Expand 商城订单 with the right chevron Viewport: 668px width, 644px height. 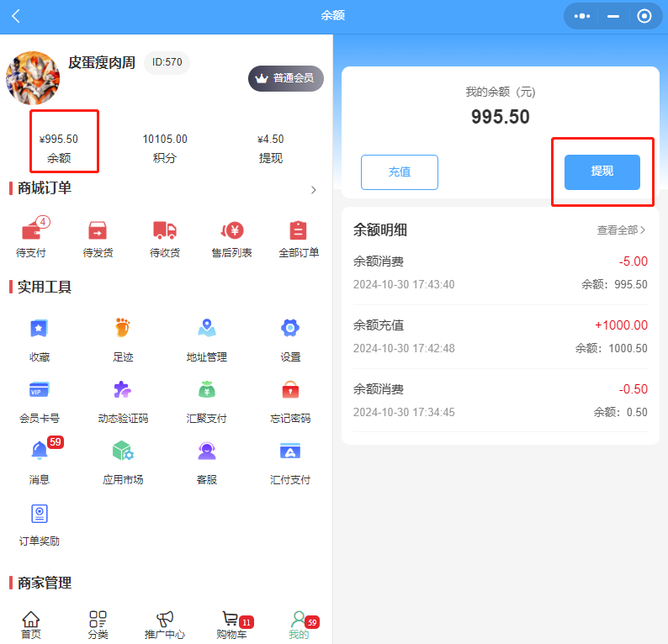point(314,190)
